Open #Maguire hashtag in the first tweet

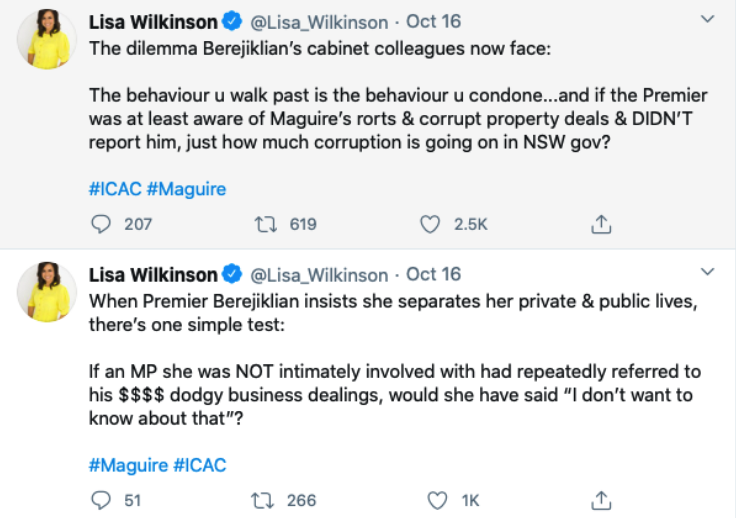pyautogui.click(x=186, y=188)
